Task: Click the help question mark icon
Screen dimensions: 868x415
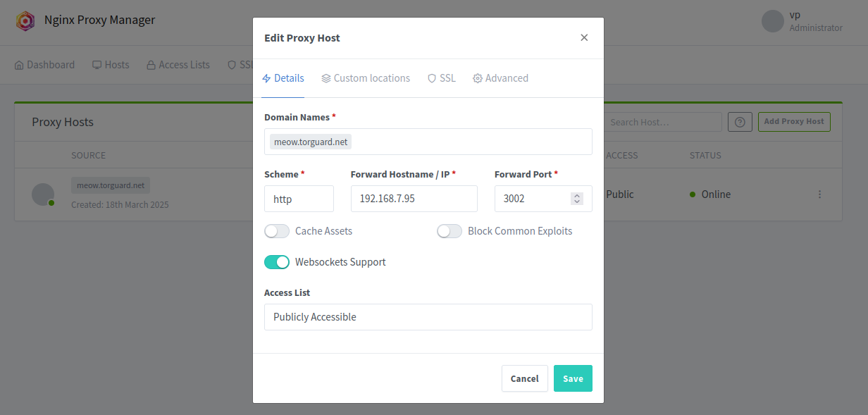Action: 740,122
